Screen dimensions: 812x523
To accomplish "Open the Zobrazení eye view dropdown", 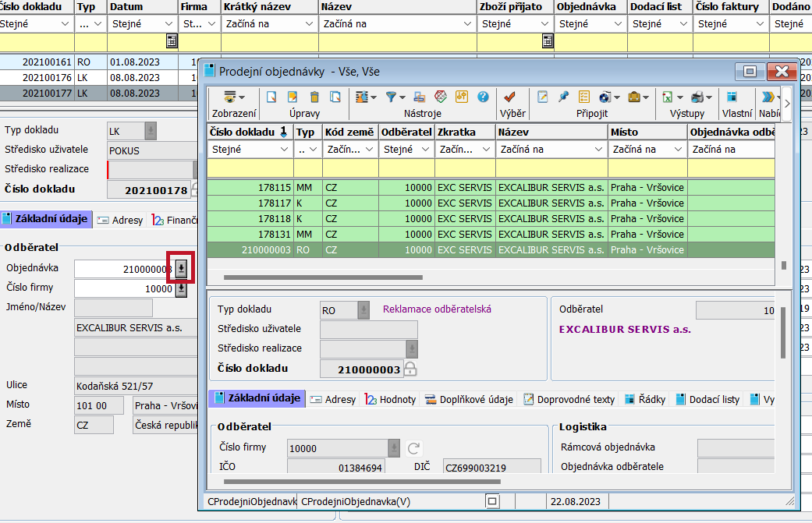I will (233, 97).
